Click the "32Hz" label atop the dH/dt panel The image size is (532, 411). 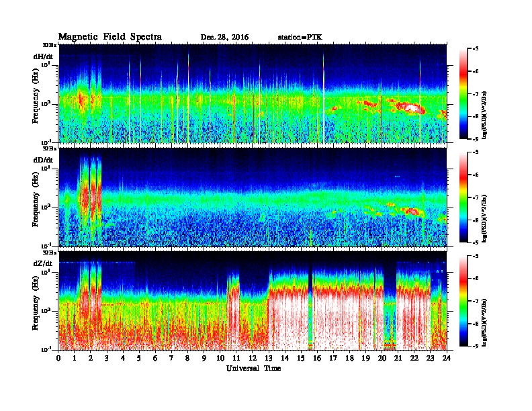pos(50,45)
